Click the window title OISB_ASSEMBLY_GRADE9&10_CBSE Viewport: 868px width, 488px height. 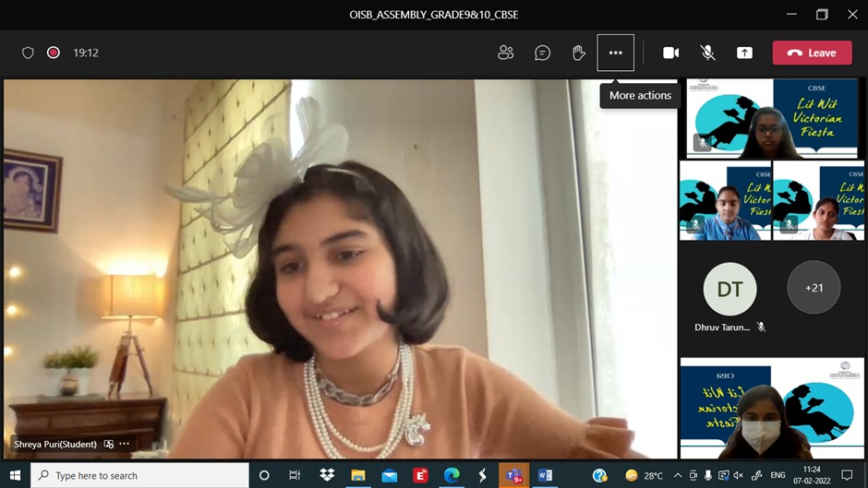(x=433, y=15)
